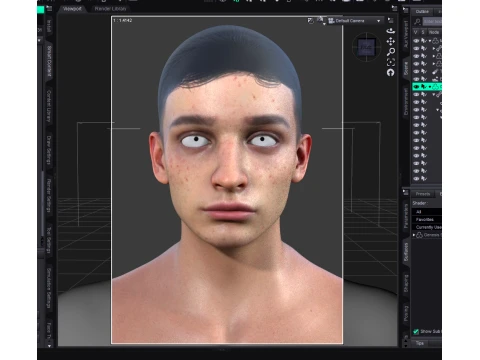Toggle visibility eye of fifth scene row
Viewport: 480px width, 360px height.
[416, 71]
